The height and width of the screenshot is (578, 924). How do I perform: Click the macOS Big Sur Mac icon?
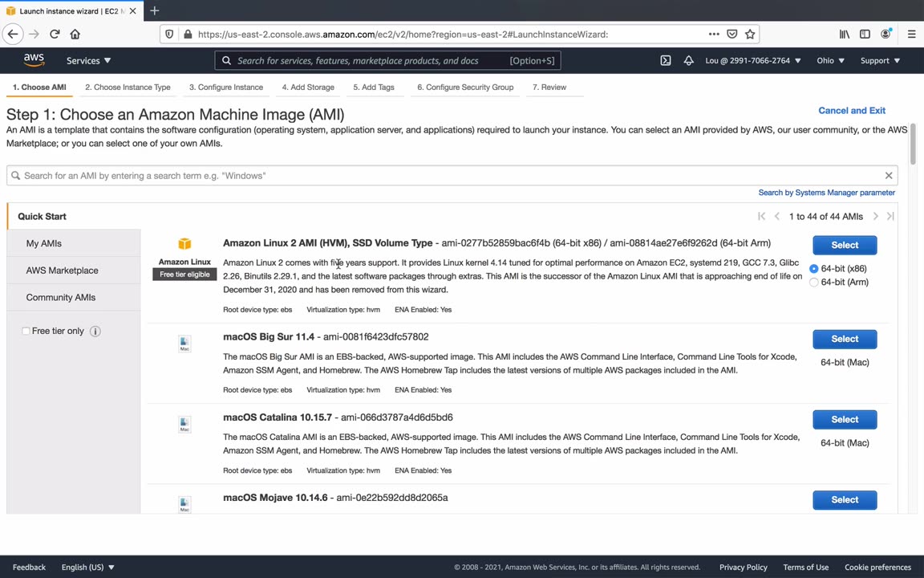[x=184, y=344]
